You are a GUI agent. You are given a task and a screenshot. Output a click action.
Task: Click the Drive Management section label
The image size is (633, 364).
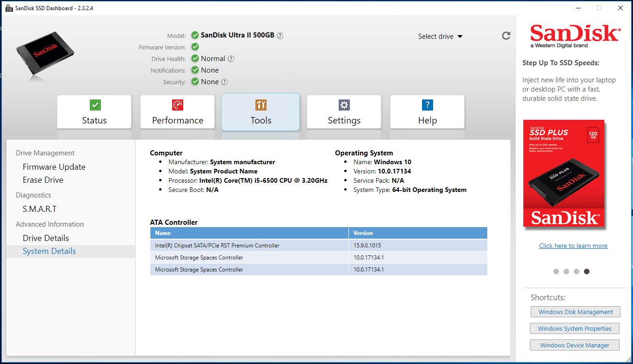pos(45,153)
